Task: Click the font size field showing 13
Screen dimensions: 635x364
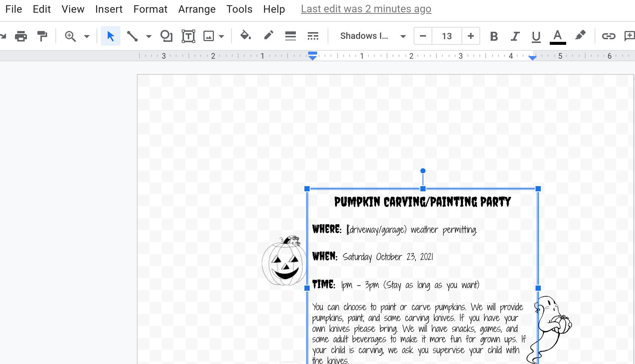Action: tap(447, 36)
